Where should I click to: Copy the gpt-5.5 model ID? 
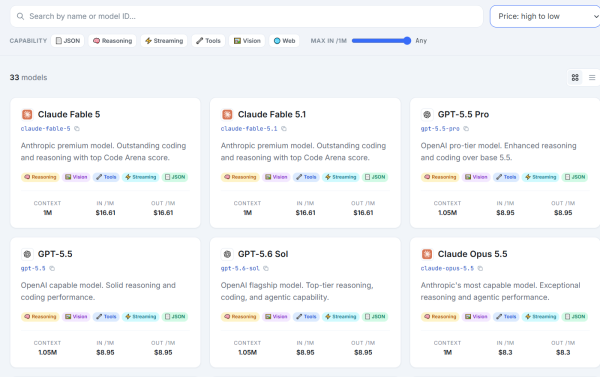(52, 268)
